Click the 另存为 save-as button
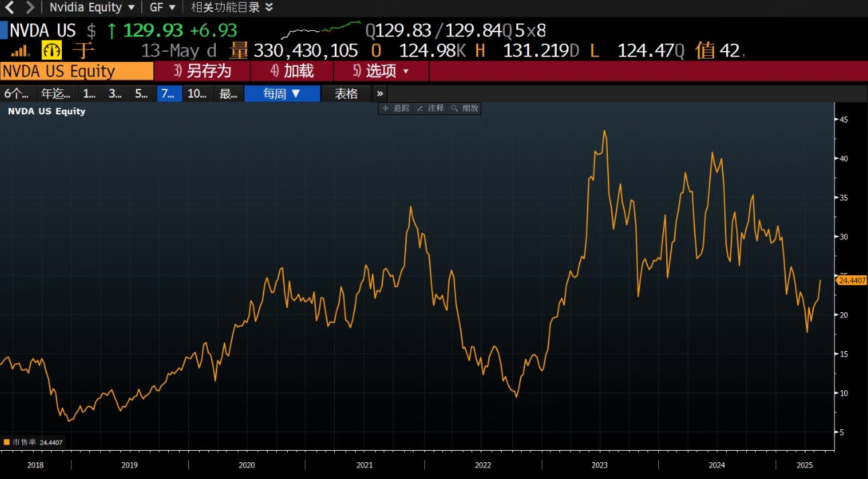The height and width of the screenshot is (479, 868). (202, 71)
